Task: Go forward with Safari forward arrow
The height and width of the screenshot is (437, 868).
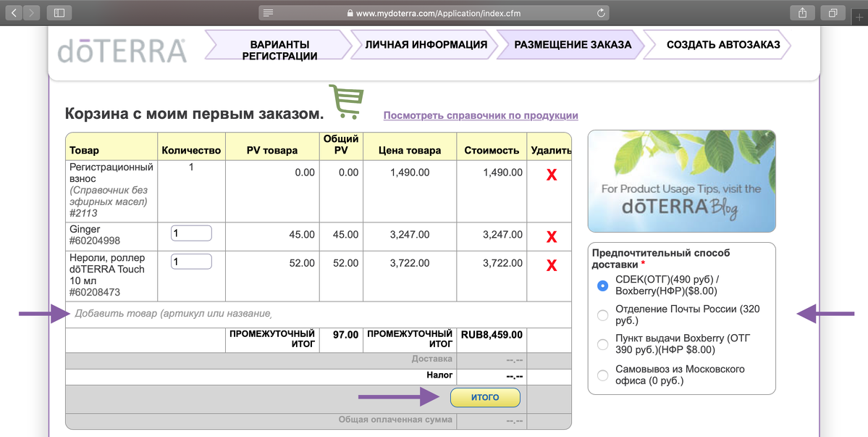Action: (31, 13)
